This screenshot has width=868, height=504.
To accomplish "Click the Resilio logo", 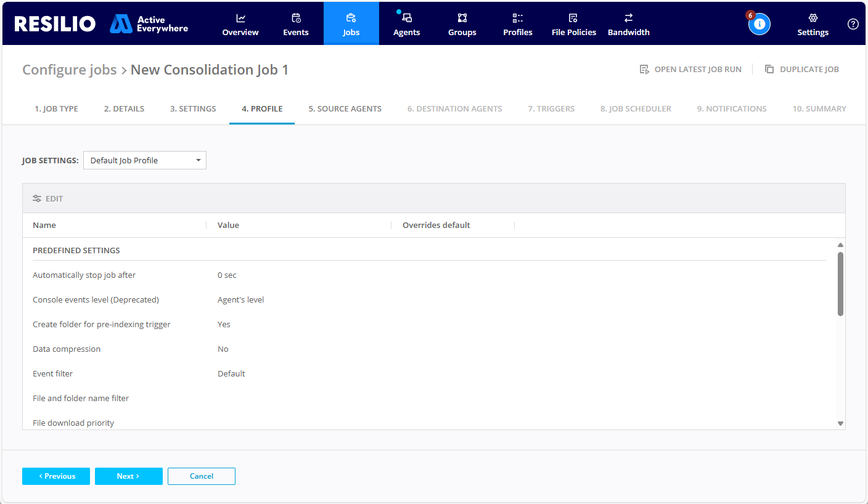I will point(54,23).
